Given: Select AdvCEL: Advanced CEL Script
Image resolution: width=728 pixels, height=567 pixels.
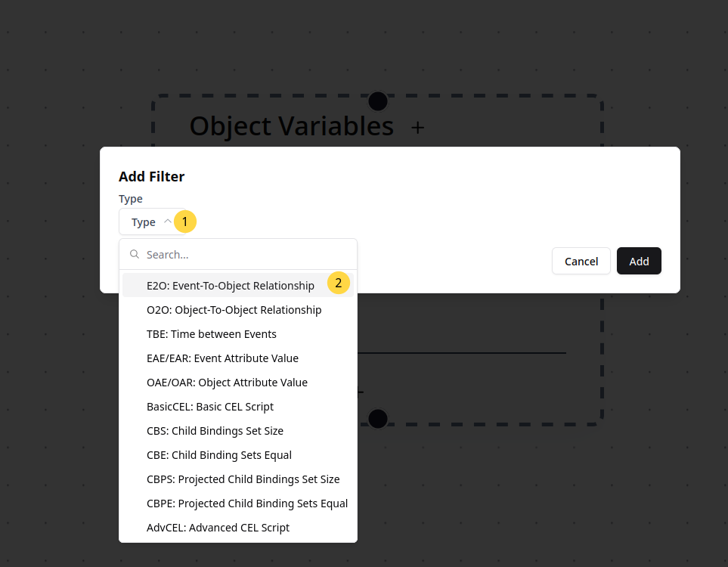Looking at the screenshot, I should (x=237, y=527).
